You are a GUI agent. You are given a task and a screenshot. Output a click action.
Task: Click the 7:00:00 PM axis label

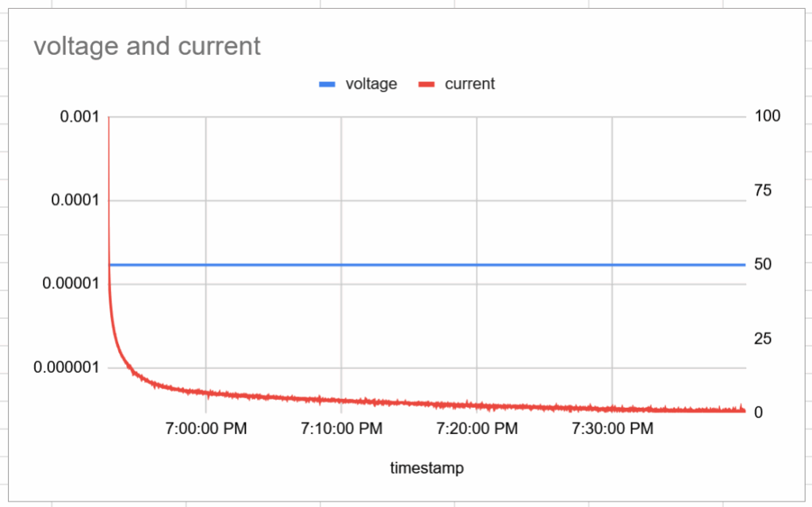point(206,429)
